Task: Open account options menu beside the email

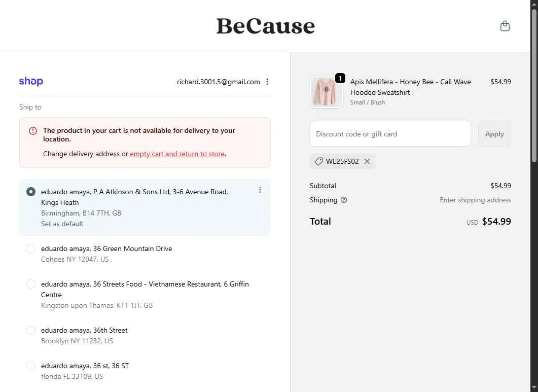Action: pyautogui.click(x=267, y=82)
